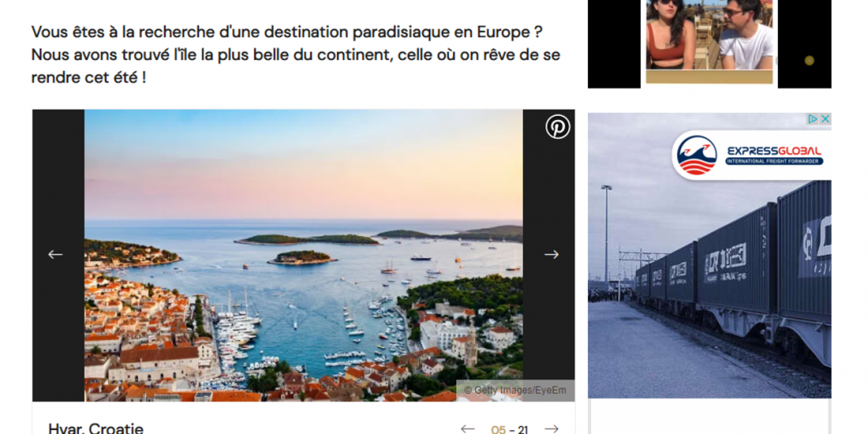Screen dimensions: 868x434
Task: Click the forward arrow beside 05 - 21 counter
Action: click(552, 429)
